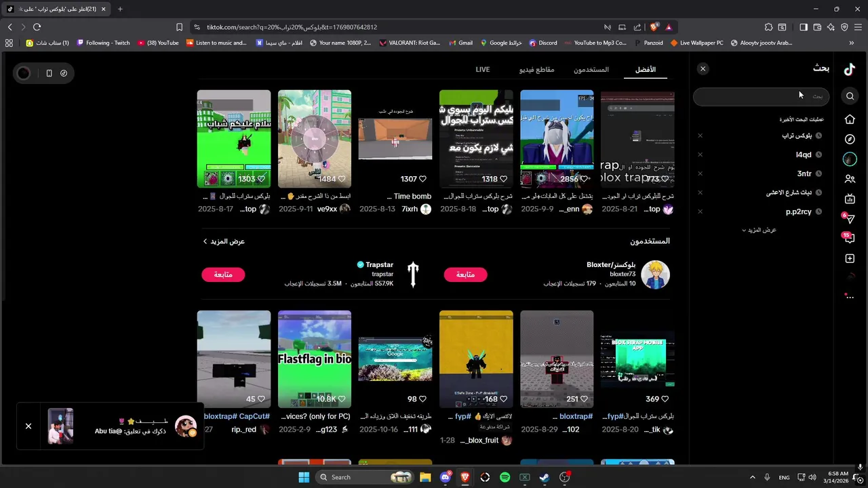Remove 'p.p2rcy' from recent searches
This screenshot has height=488, width=868.
[x=701, y=211]
